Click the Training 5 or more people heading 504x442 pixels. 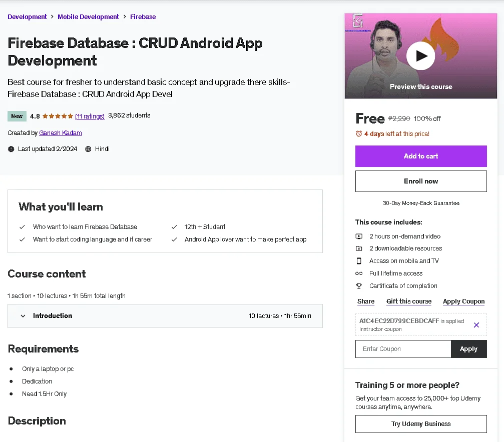coord(407,385)
